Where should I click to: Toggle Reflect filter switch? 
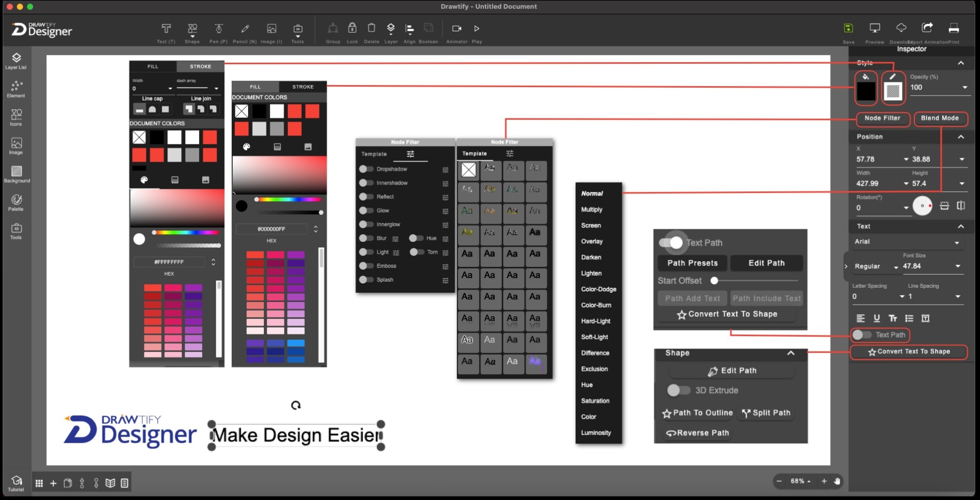click(366, 196)
